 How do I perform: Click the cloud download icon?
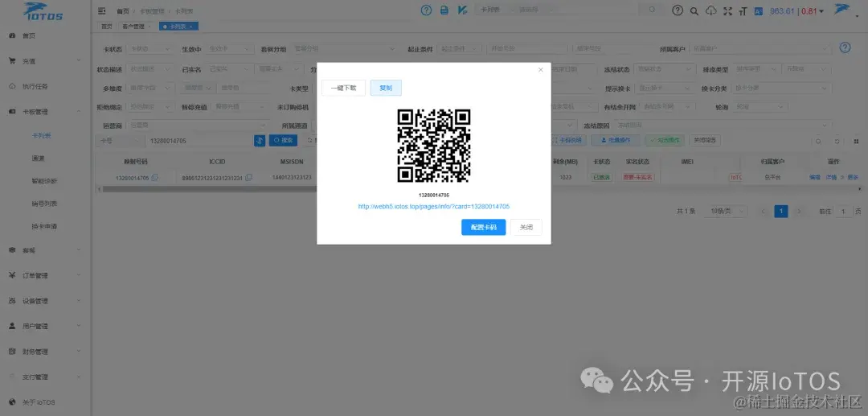(x=711, y=10)
